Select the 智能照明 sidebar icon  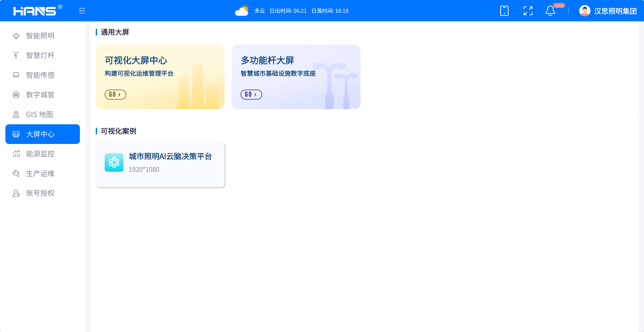pyautogui.click(x=16, y=36)
